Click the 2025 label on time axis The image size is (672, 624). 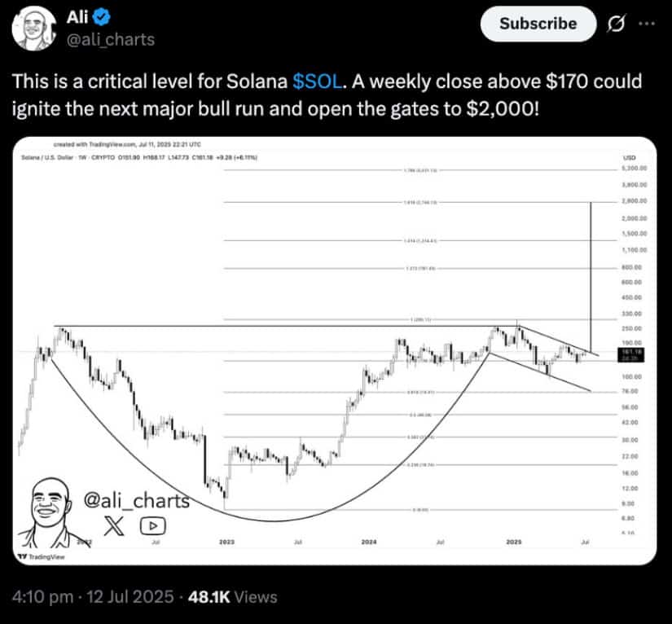pyautogui.click(x=514, y=541)
